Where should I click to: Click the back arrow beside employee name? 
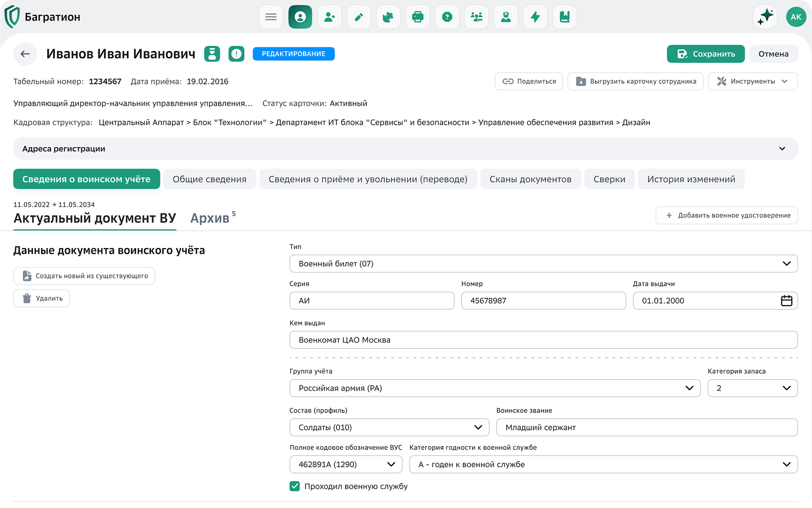point(25,54)
